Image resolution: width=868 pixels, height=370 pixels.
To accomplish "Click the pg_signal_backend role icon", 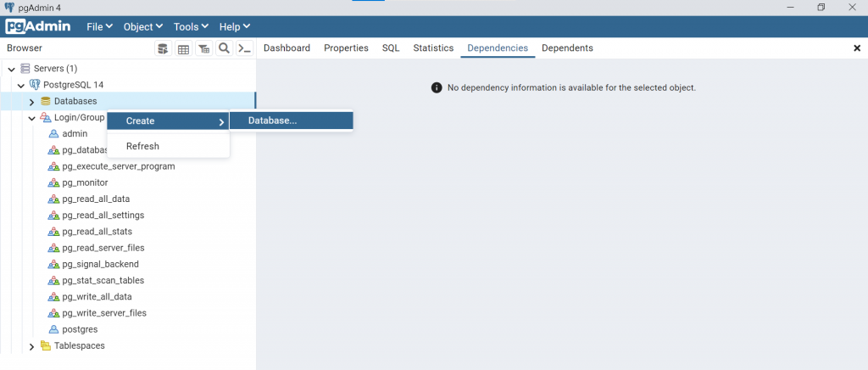I will click(x=53, y=264).
